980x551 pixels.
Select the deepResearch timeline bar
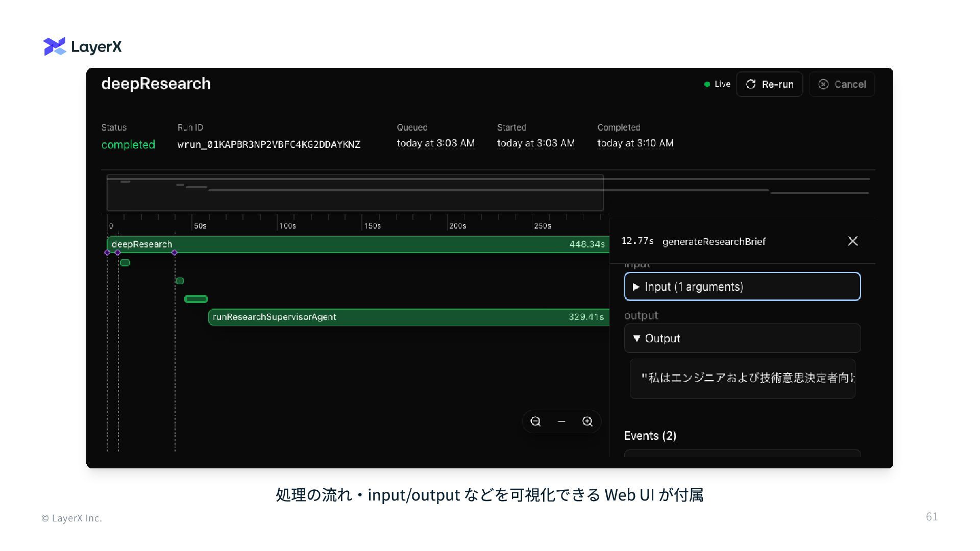(x=357, y=244)
